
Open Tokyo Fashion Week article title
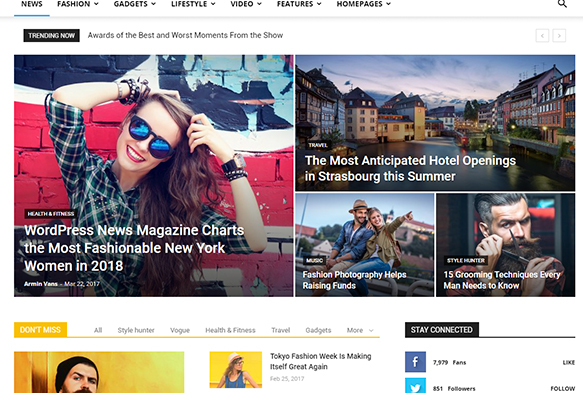pos(321,361)
